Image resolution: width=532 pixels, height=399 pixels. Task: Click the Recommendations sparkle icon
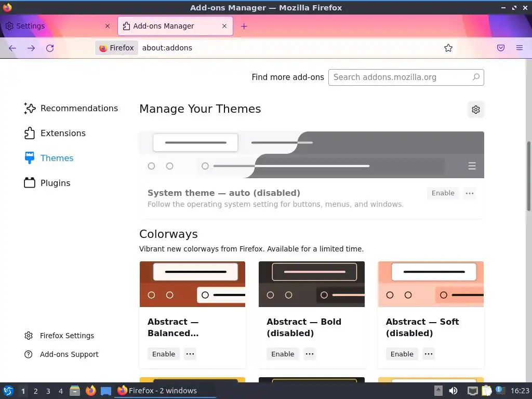pos(30,108)
